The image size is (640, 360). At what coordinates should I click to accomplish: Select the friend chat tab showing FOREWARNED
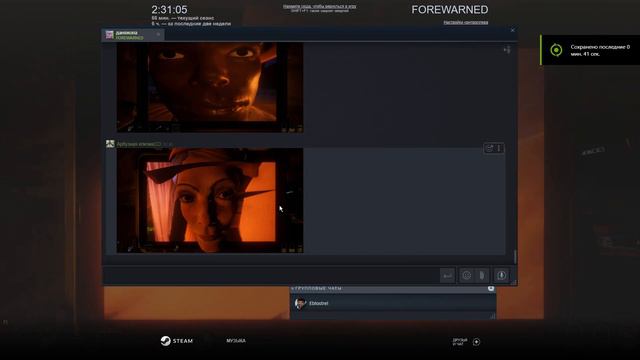coord(133,35)
